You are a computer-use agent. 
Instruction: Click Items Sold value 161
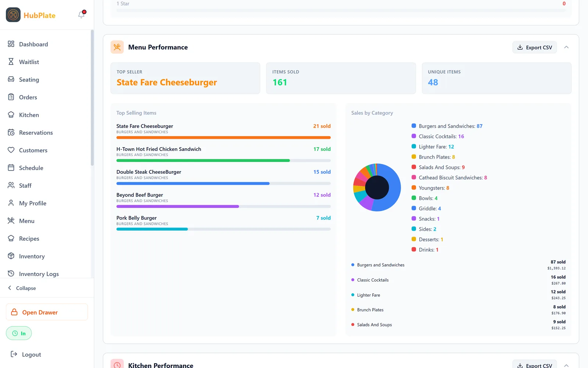tap(280, 82)
